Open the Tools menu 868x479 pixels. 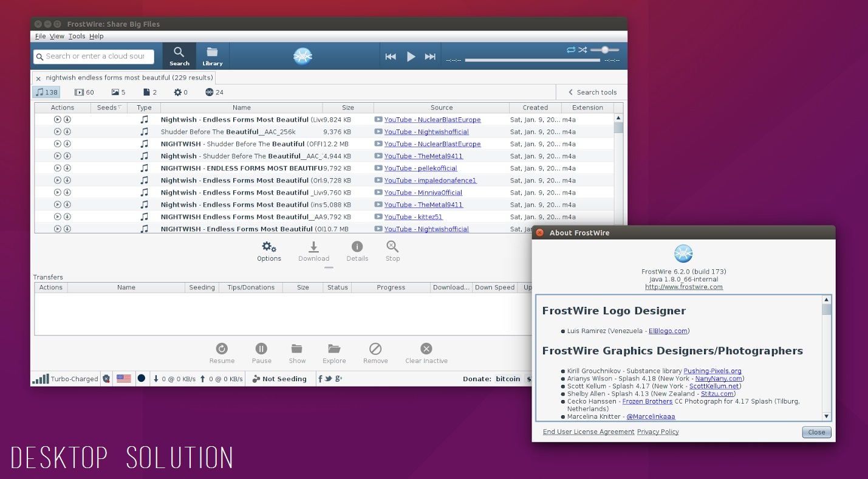77,36
